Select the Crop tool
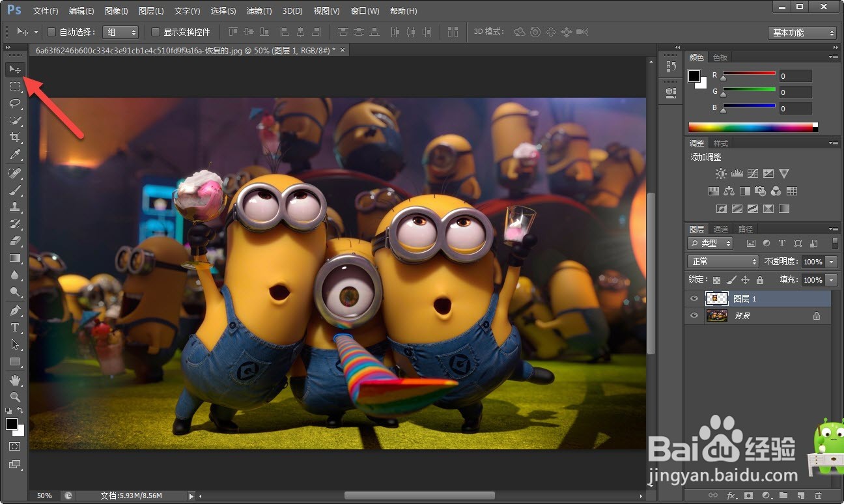844x504 pixels. click(x=15, y=137)
